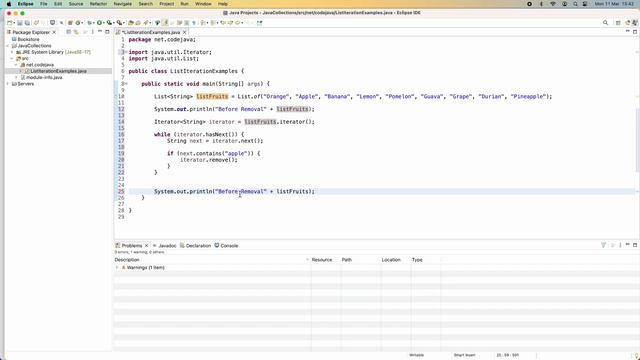Fold the imports at line 3
Screen dimensions: 640x360
126,52
